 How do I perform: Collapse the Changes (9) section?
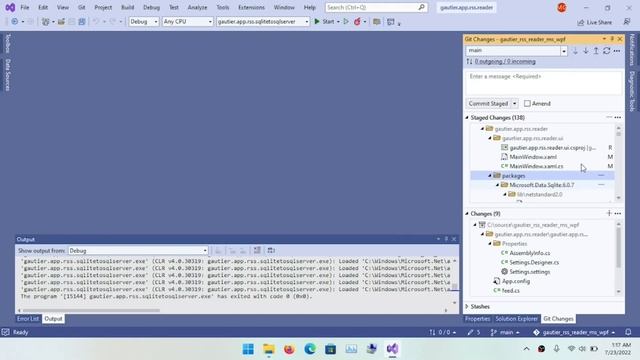[467, 213]
